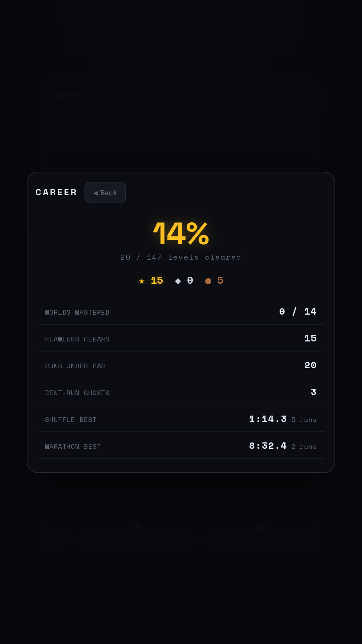Click the Shuffle best time 1:14.3
The image size is (362, 644).
(268, 419)
